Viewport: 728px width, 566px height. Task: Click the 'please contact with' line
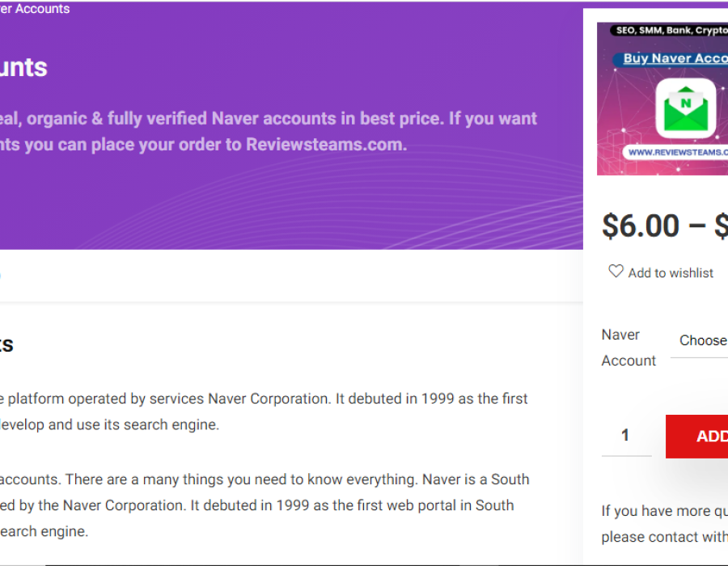tap(664, 537)
